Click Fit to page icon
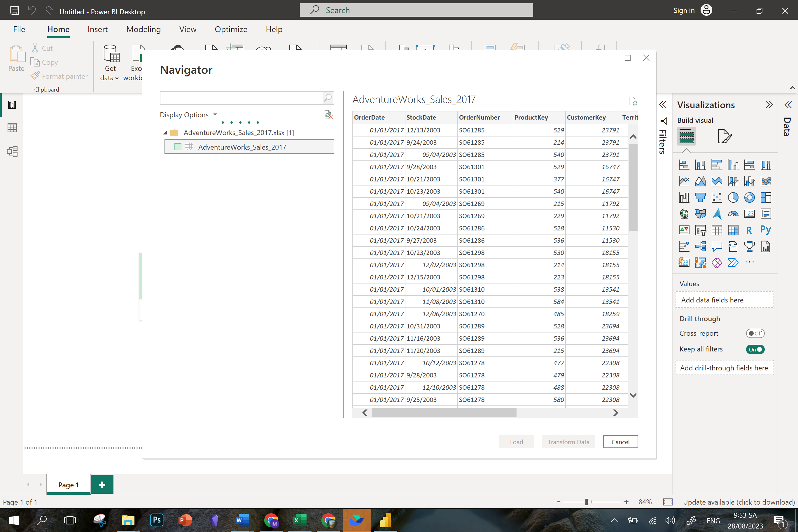The height and width of the screenshot is (532, 798). tap(667, 502)
